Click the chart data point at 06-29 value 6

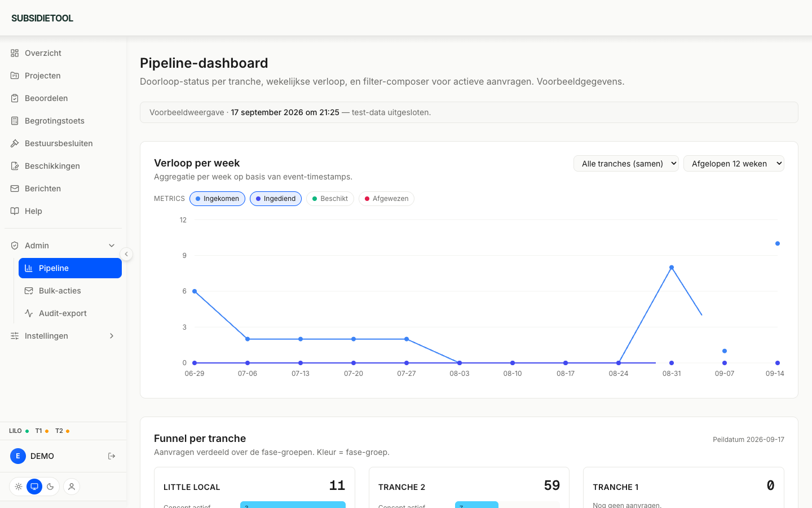pos(195,291)
